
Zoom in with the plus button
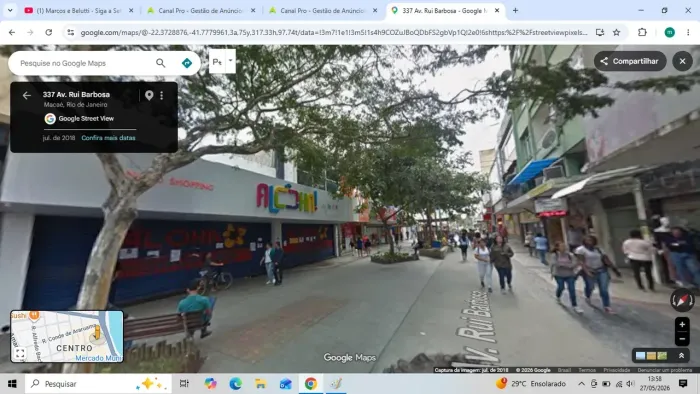point(682,324)
